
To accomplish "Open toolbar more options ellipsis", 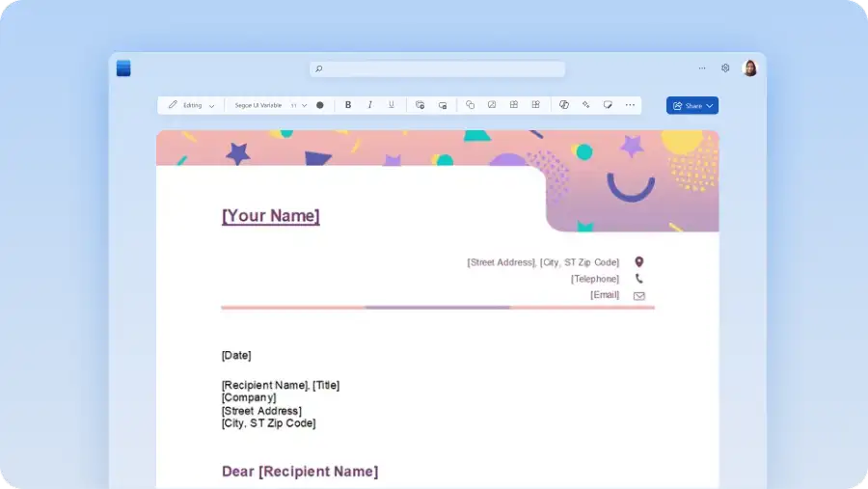I will 630,105.
